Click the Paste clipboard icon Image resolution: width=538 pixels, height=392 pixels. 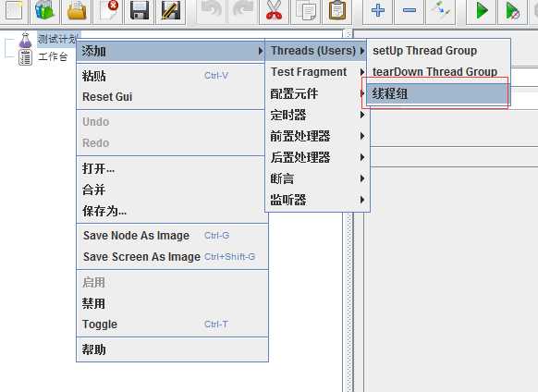point(336,10)
